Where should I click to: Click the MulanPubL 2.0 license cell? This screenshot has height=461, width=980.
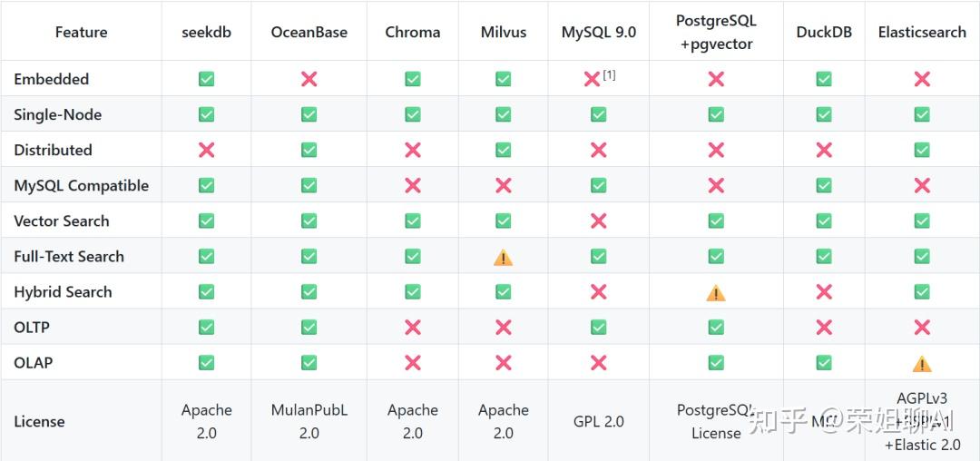[x=309, y=421]
